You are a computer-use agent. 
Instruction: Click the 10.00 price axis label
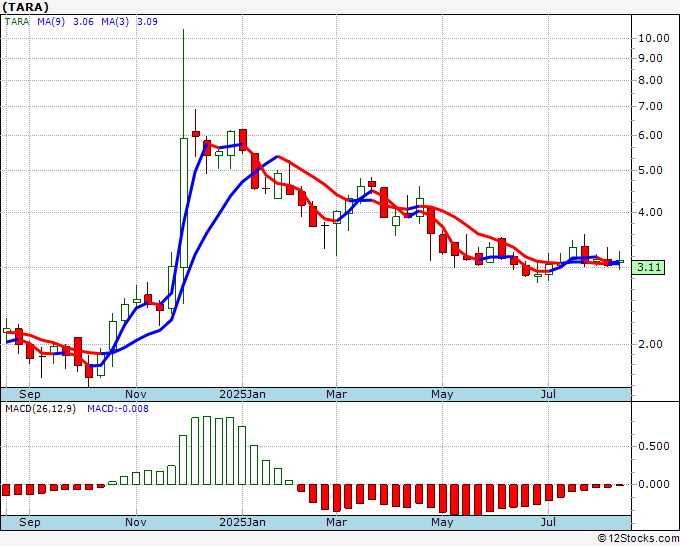(654, 38)
